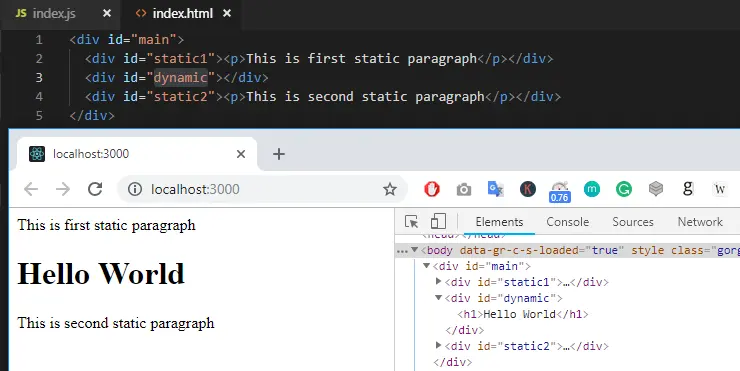Expand the div id="static2" node
This screenshot has width=740, height=371.
pyautogui.click(x=438, y=346)
